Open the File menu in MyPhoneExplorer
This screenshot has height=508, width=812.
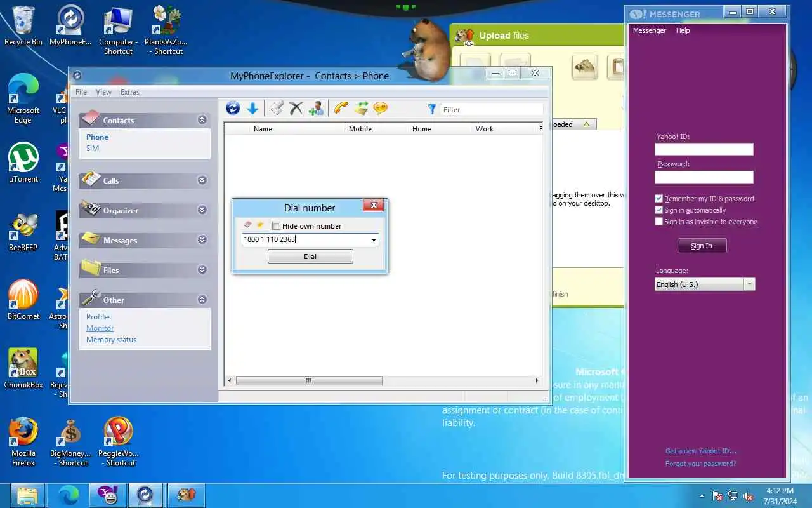point(81,92)
